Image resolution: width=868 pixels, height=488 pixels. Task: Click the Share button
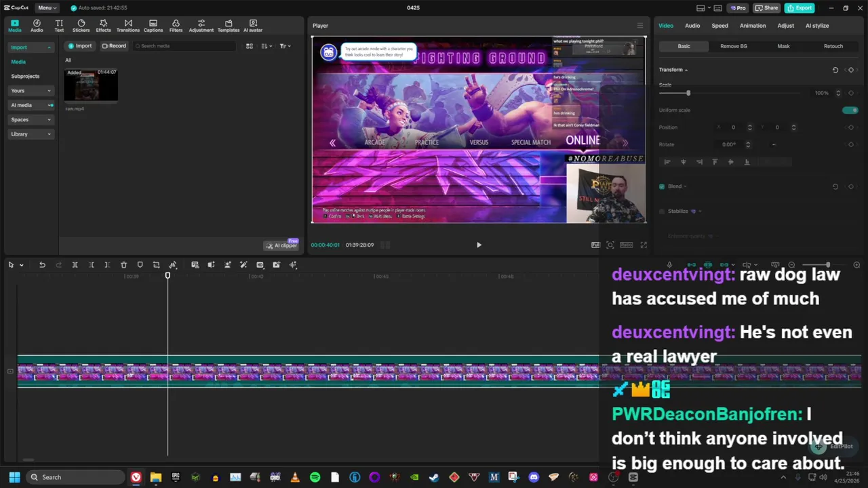[x=766, y=7]
